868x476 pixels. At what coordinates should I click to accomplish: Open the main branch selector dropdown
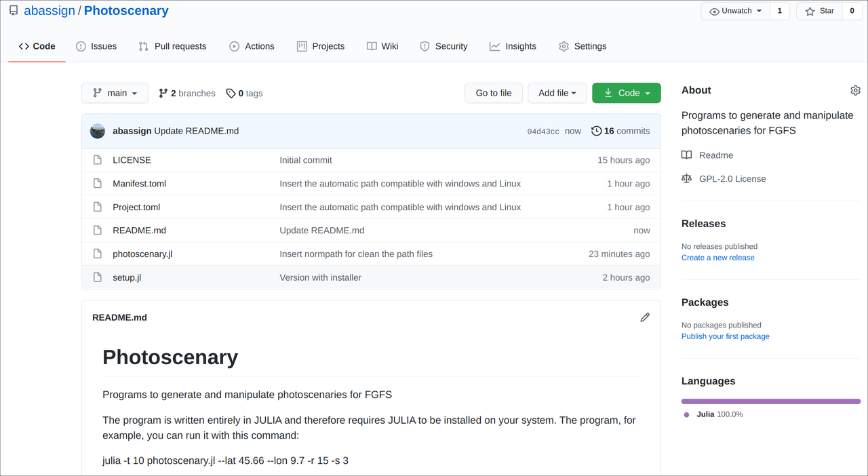[x=115, y=93]
